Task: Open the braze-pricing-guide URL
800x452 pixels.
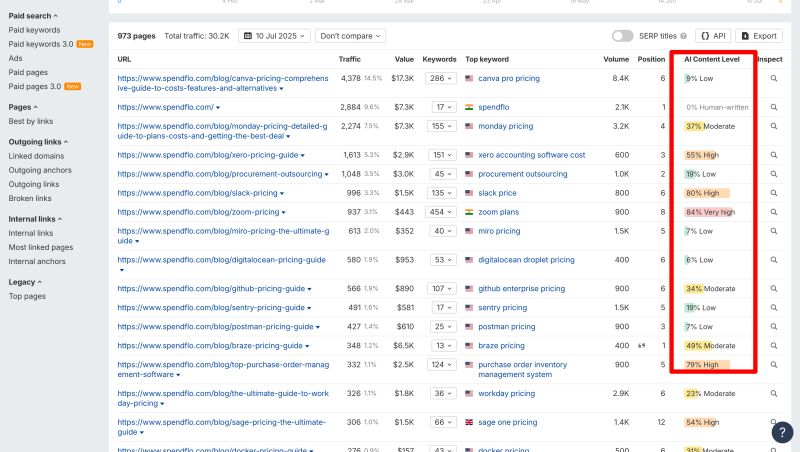Action: pos(210,345)
